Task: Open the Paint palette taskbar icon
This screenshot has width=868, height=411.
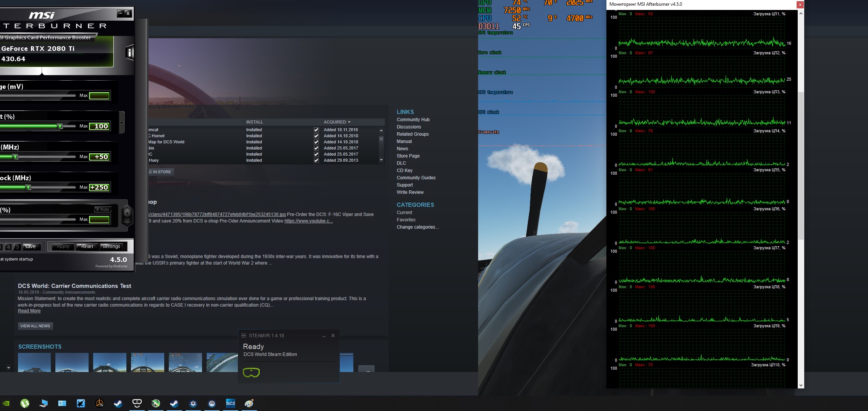Action: click(249, 403)
